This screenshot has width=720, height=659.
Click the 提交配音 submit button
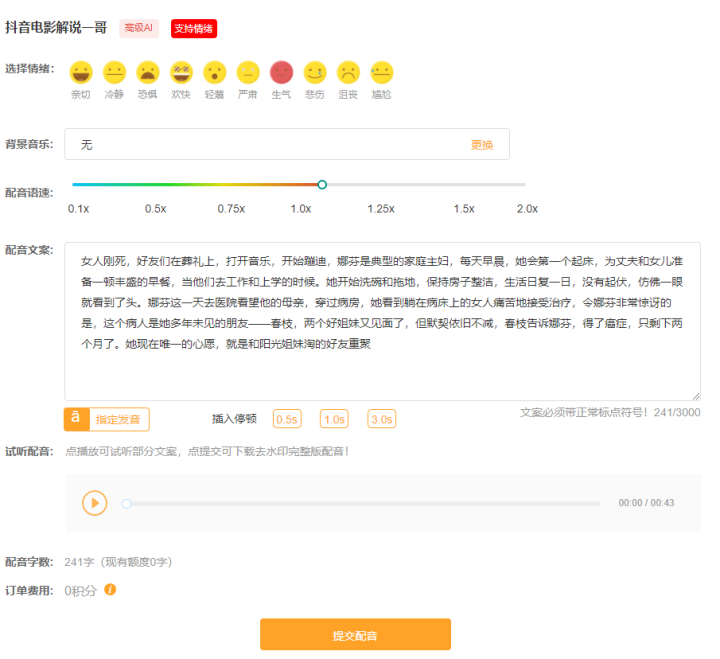pyautogui.click(x=355, y=634)
